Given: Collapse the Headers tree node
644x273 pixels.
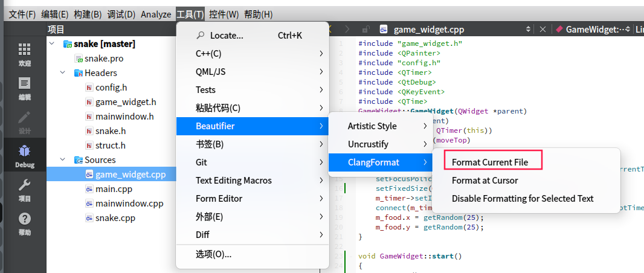Looking at the screenshot, I should pyautogui.click(x=62, y=73).
